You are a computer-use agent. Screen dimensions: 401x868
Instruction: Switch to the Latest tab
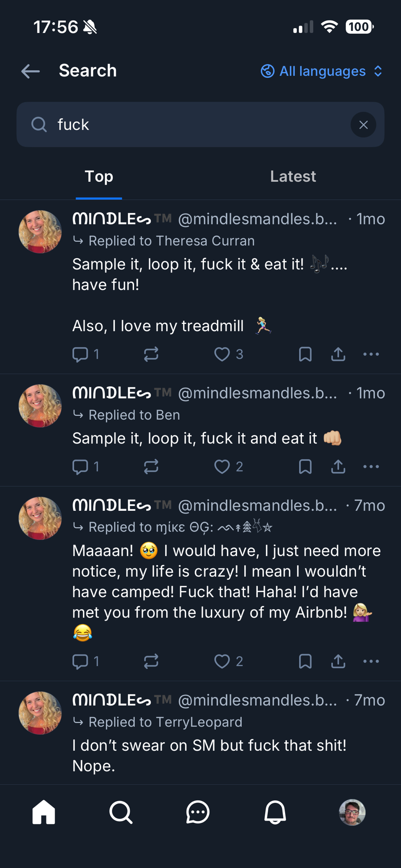293,177
